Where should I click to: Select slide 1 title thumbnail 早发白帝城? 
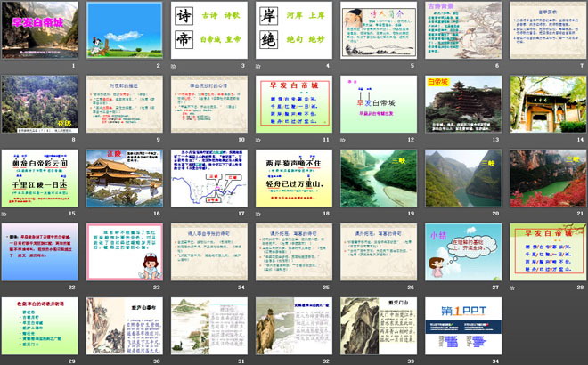pyautogui.click(x=40, y=30)
